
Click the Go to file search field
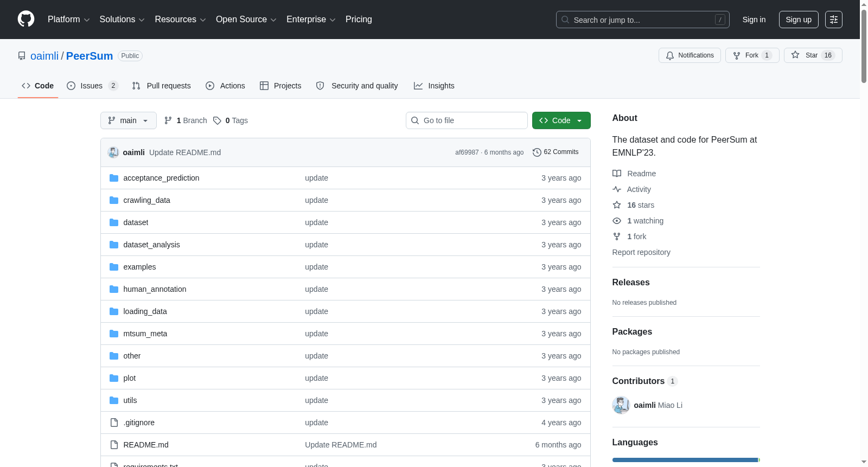[x=467, y=120]
